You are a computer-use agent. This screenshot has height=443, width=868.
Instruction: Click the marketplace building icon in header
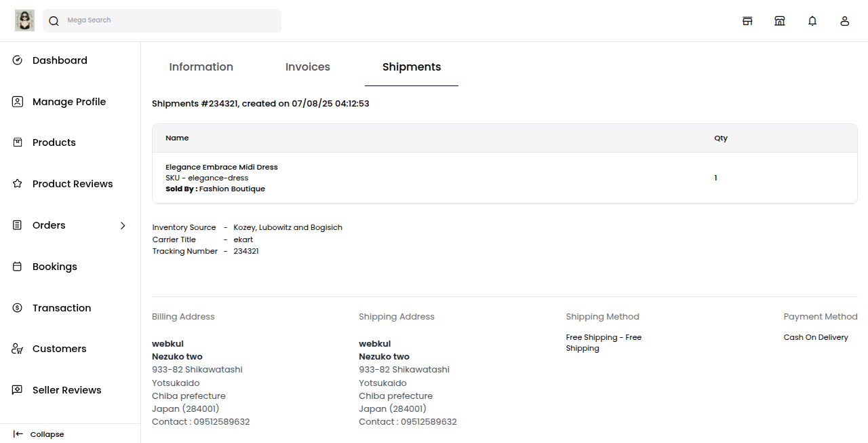780,21
